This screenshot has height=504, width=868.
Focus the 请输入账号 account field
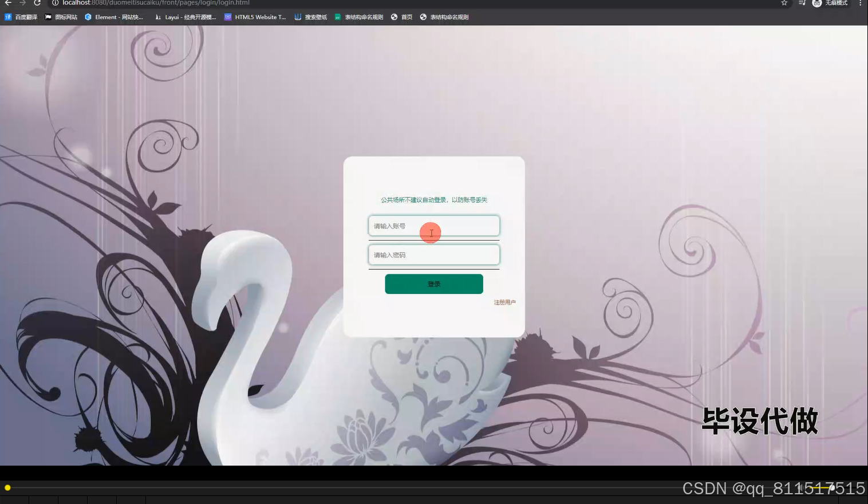pyautogui.click(x=434, y=226)
